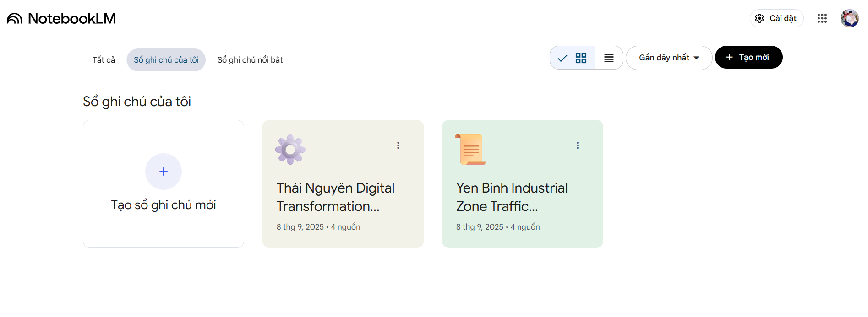Switch to list view
This screenshot has height=317, width=868.
click(x=609, y=58)
